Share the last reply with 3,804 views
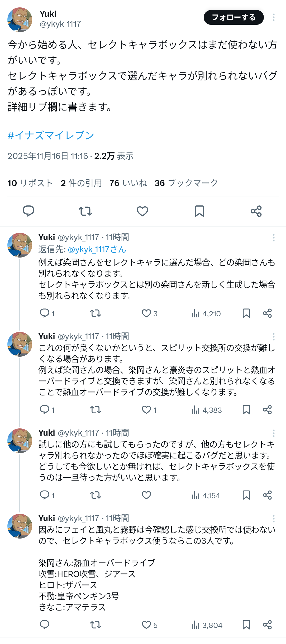The image size is (286, 644). pos(267,625)
